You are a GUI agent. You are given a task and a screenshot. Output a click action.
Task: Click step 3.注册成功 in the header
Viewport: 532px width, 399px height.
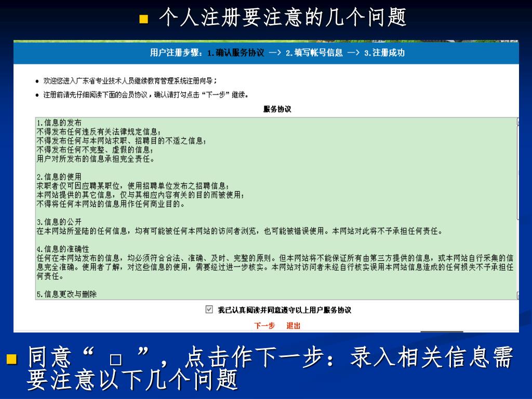pyautogui.click(x=384, y=53)
